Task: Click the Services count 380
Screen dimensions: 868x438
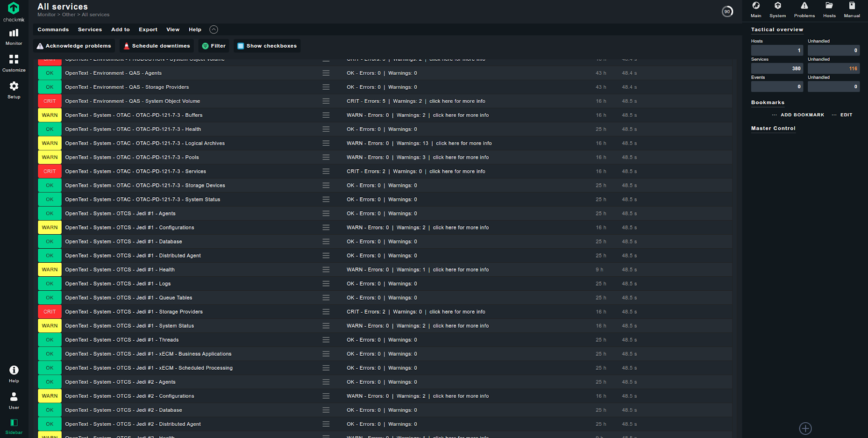Action: (x=777, y=69)
